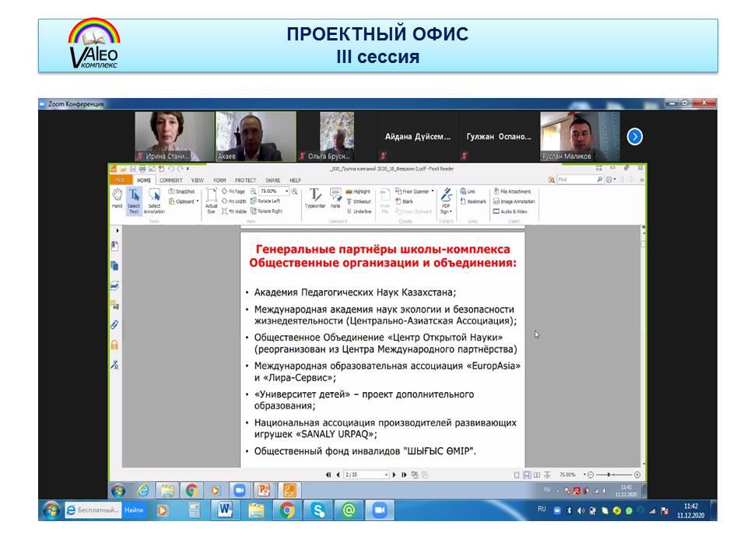The width and height of the screenshot is (747, 560).
Task: Insert a Link in the document
Action: click(x=468, y=191)
